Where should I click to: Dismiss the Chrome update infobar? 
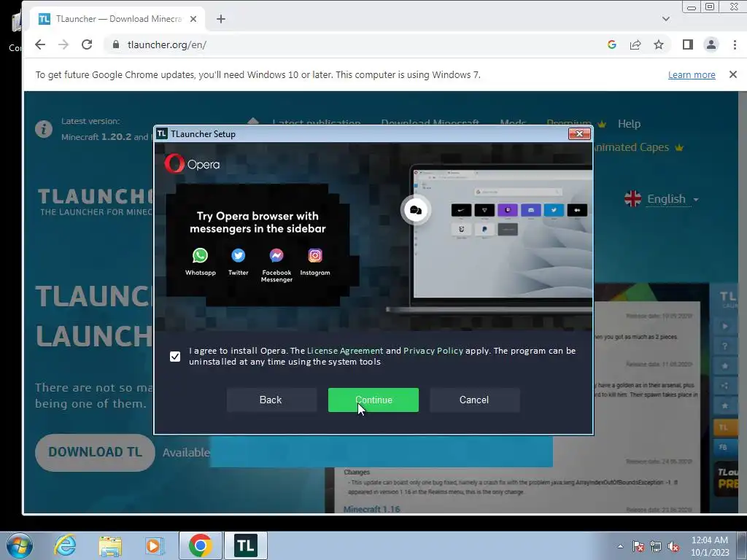coord(732,74)
